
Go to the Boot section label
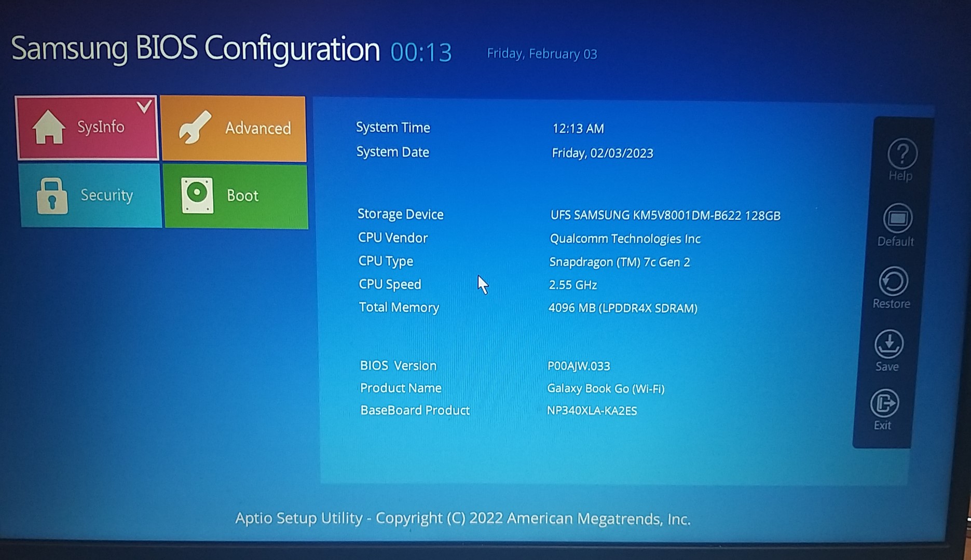[242, 196]
